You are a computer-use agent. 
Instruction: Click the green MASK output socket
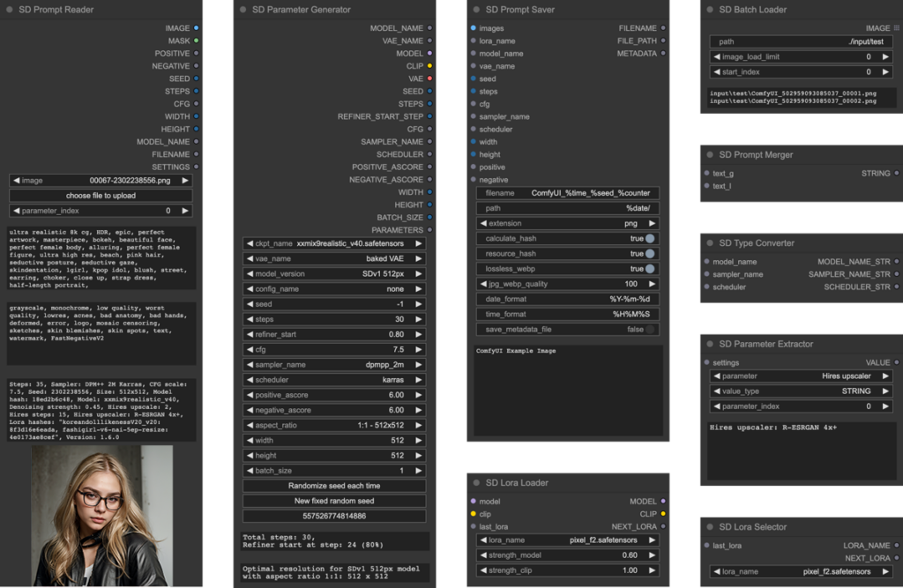tap(196, 41)
